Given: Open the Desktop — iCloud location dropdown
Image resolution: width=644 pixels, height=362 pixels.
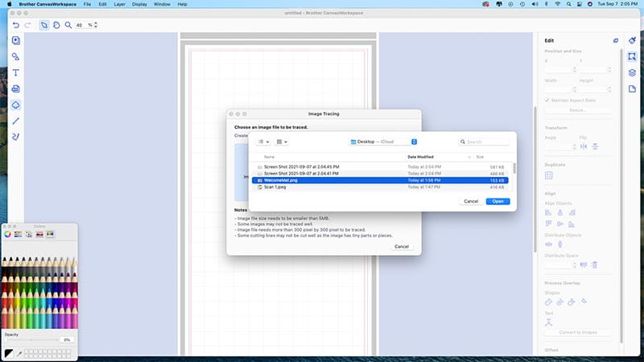Looking at the screenshot, I should [x=383, y=142].
